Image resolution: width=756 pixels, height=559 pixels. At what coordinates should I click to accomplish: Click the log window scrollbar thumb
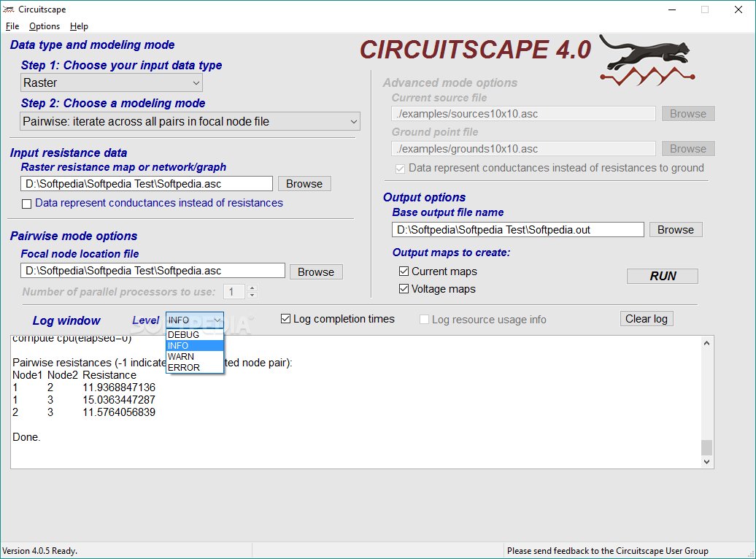706,447
